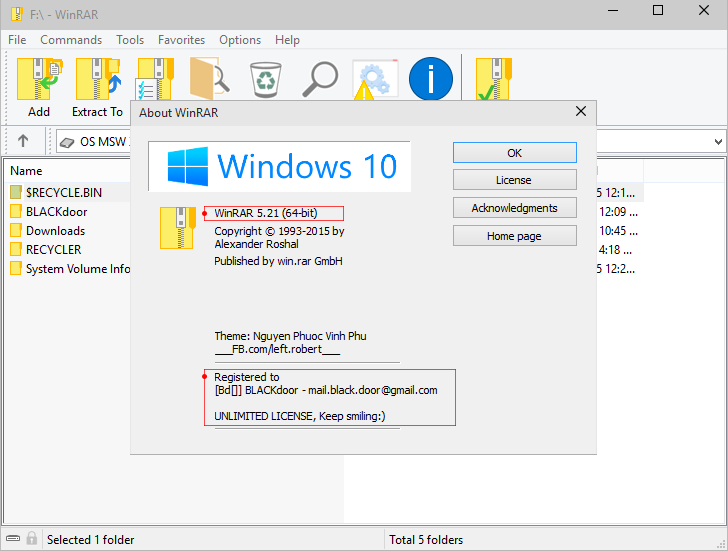The width and height of the screenshot is (728, 551).
Task: Open the Help menu
Action: click(x=287, y=40)
